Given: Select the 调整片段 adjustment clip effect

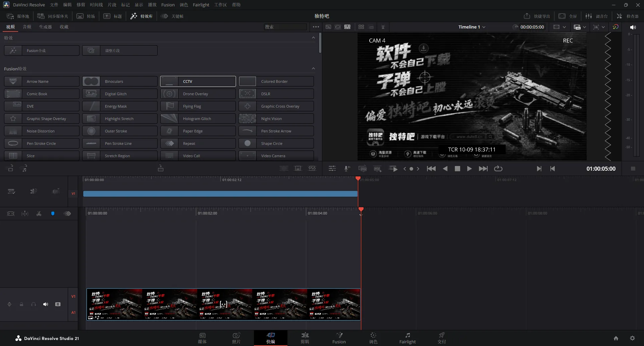Looking at the screenshot, I should click(120, 51).
